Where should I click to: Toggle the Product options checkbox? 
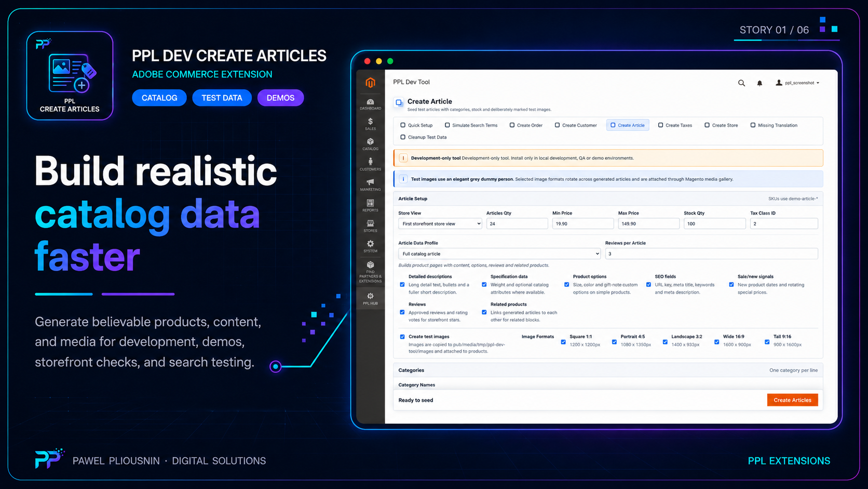[566, 285]
